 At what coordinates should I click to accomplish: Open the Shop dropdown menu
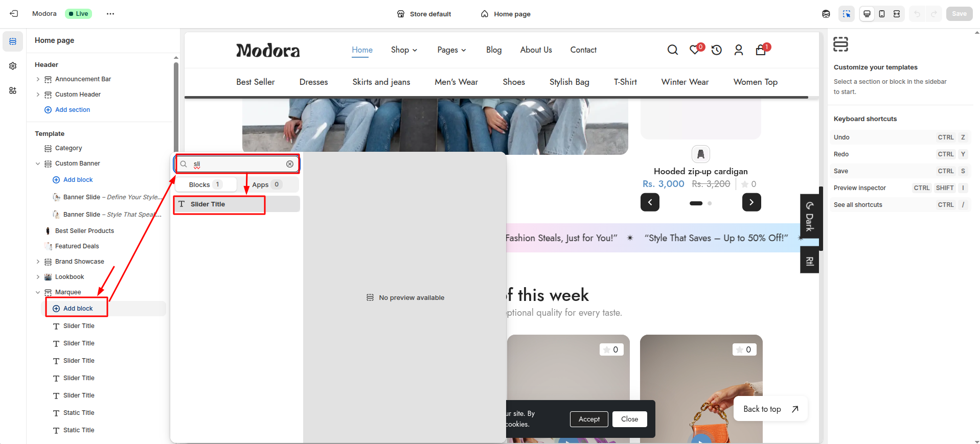pos(404,50)
